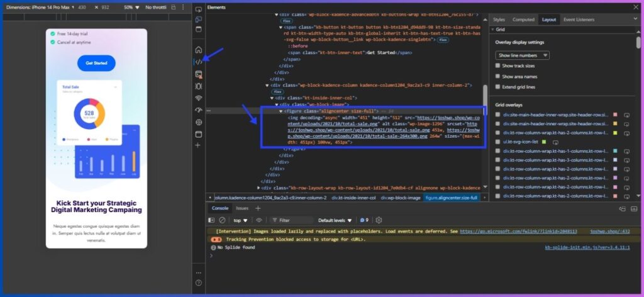Toggle Extend grid lines checkbox
644x297 pixels.
pos(498,86)
